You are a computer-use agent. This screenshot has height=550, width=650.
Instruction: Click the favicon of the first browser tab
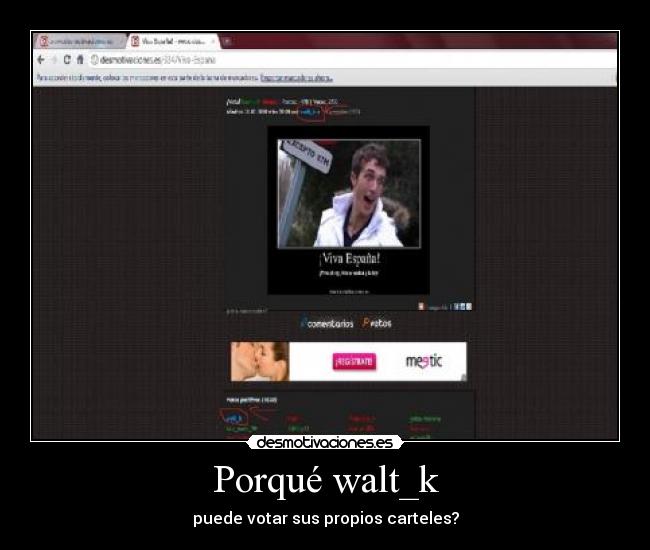[x=44, y=41]
